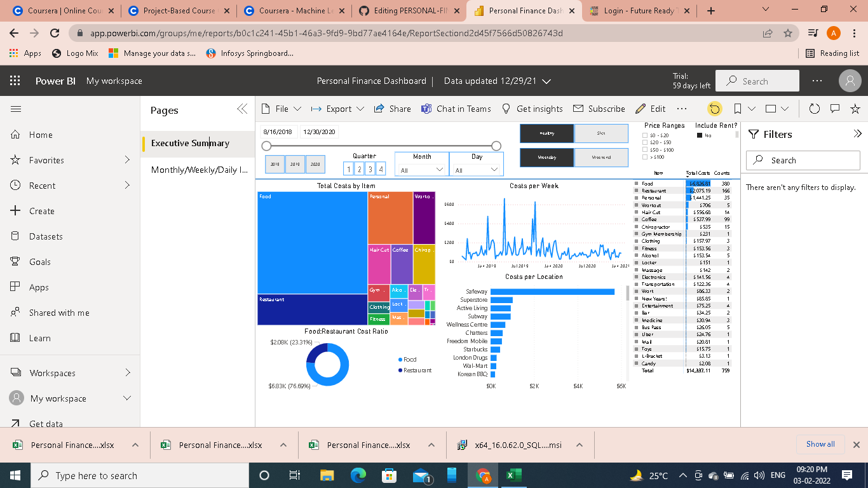The width and height of the screenshot is (868, 488).
Task: Select quarter 3 in the Quarter filter
Action: click(370, 168)
